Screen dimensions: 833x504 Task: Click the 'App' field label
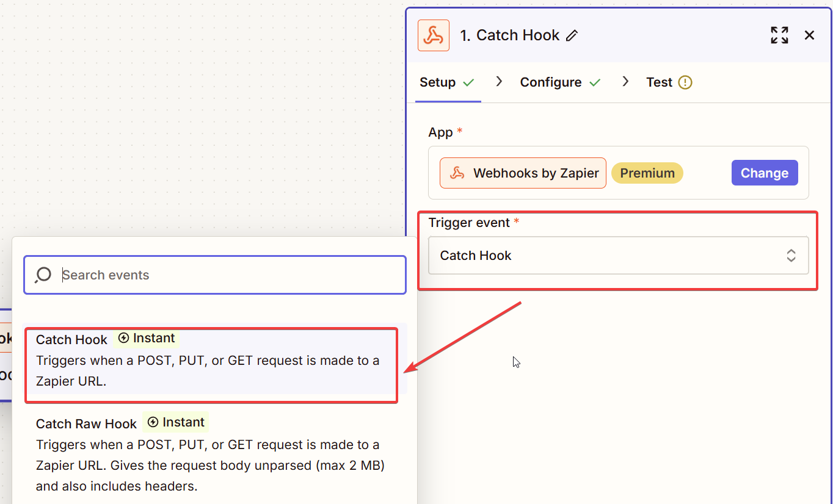[x=441, y=132]
